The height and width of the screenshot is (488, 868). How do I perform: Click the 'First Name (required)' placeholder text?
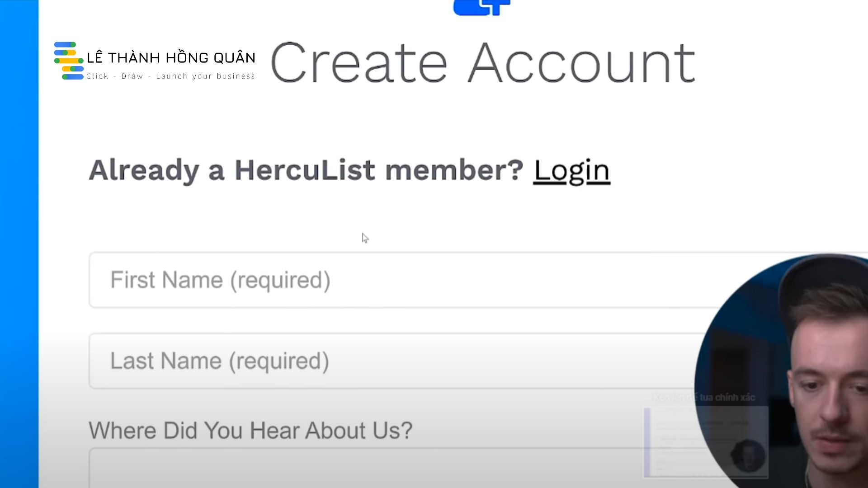[220, 280]
